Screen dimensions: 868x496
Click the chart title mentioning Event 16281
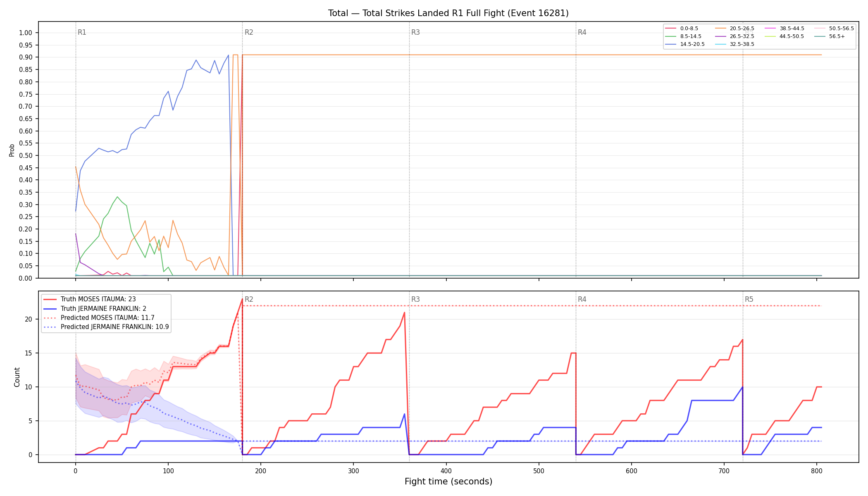pyautogui.click(x=448, y=13)
